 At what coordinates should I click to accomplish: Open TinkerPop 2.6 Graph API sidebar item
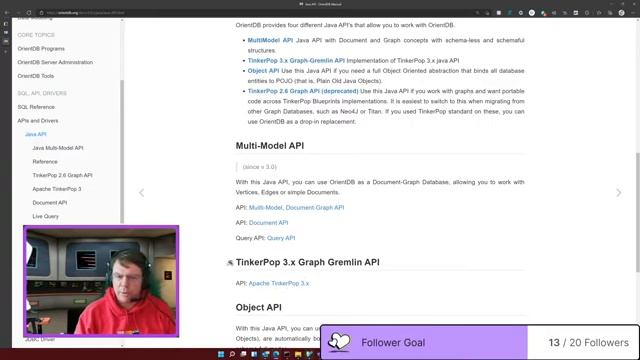click(62, 175)
